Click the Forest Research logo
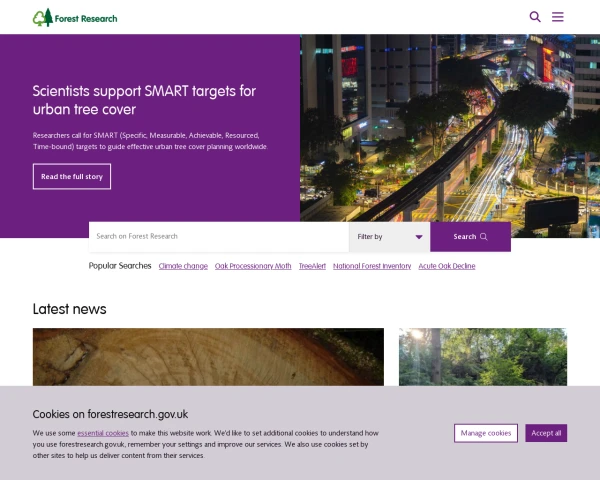 pyautogui.click(x=75, y=18)
